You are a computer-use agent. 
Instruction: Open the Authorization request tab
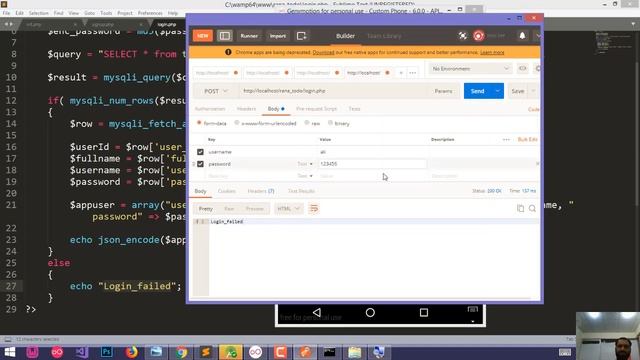point(210,109)
